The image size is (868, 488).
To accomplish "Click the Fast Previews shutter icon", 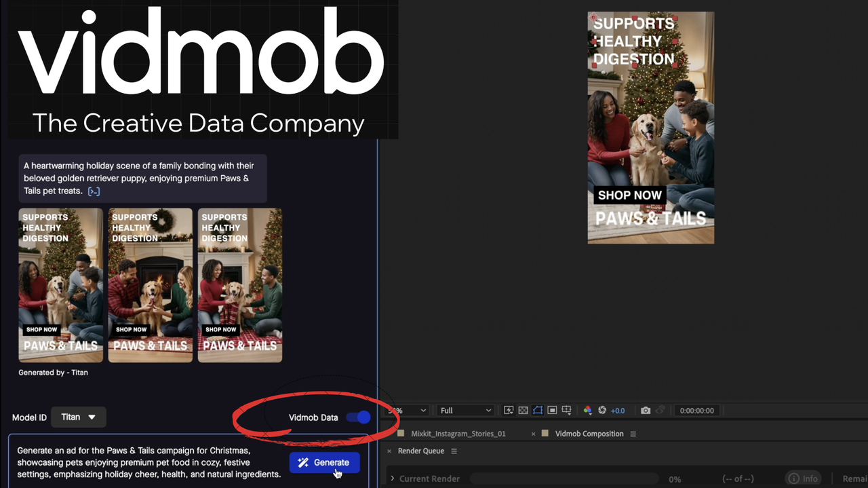I will coord(601,410).
